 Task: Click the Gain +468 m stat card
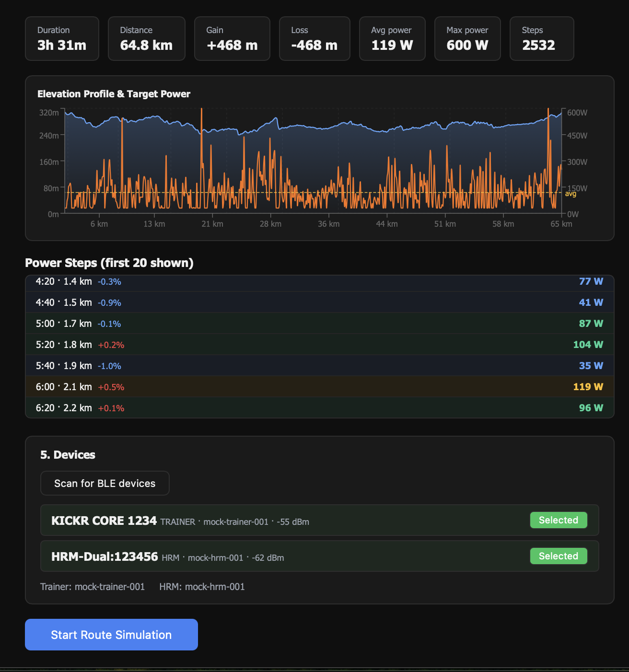point(232,39)
